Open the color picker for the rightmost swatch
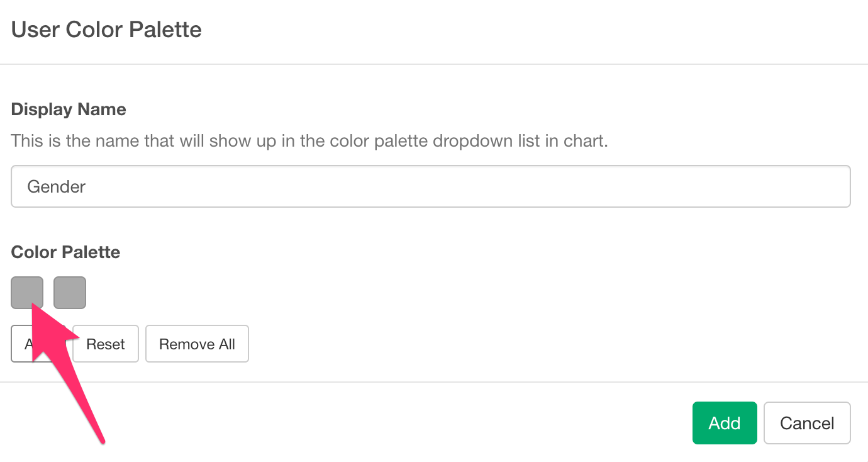The image size is (868, 462). (x=70, y=293)
